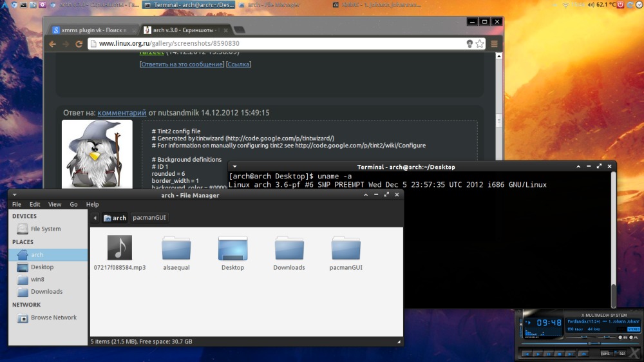Click the volume icon in the system tray
Screen dimensions: 644x362
click(591, 5)
